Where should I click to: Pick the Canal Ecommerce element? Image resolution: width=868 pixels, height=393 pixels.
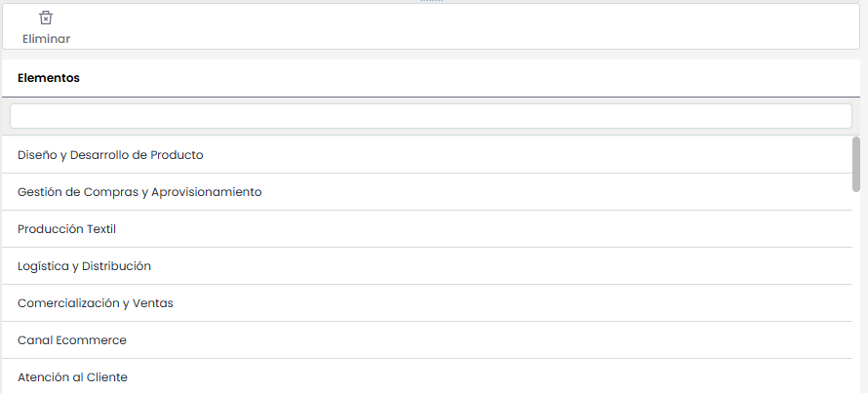point(72,340)
